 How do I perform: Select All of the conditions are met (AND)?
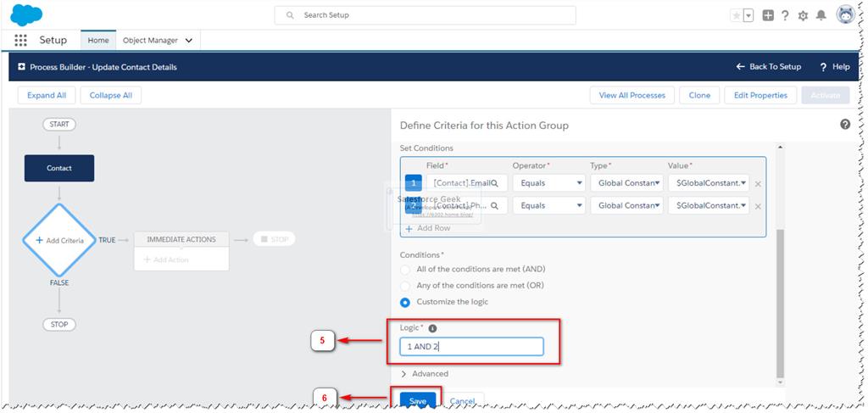point(406,269)
